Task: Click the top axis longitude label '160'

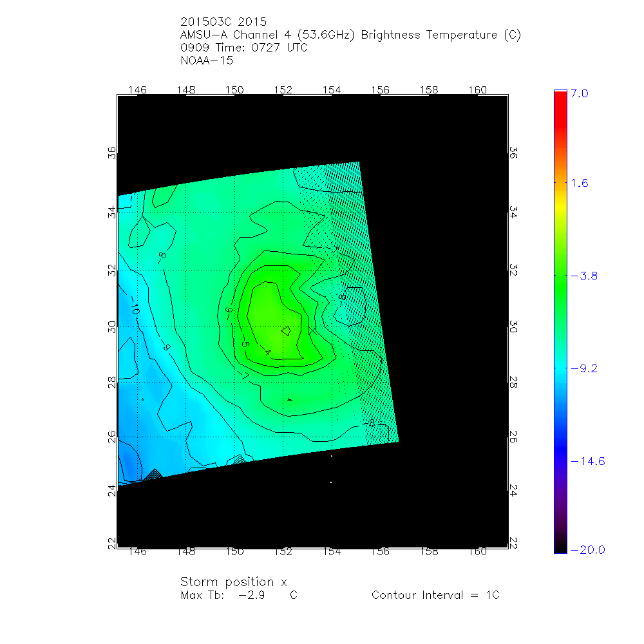Action: click(478, 90)
